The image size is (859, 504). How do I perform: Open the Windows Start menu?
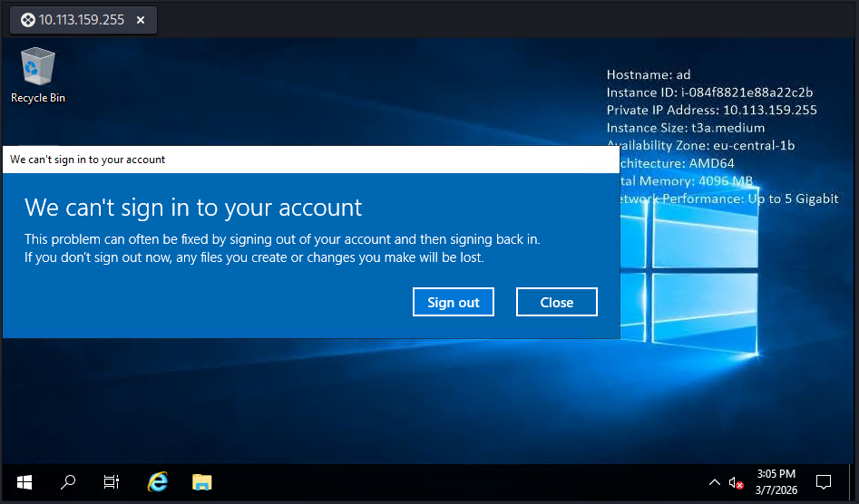[x=24, y=481]
